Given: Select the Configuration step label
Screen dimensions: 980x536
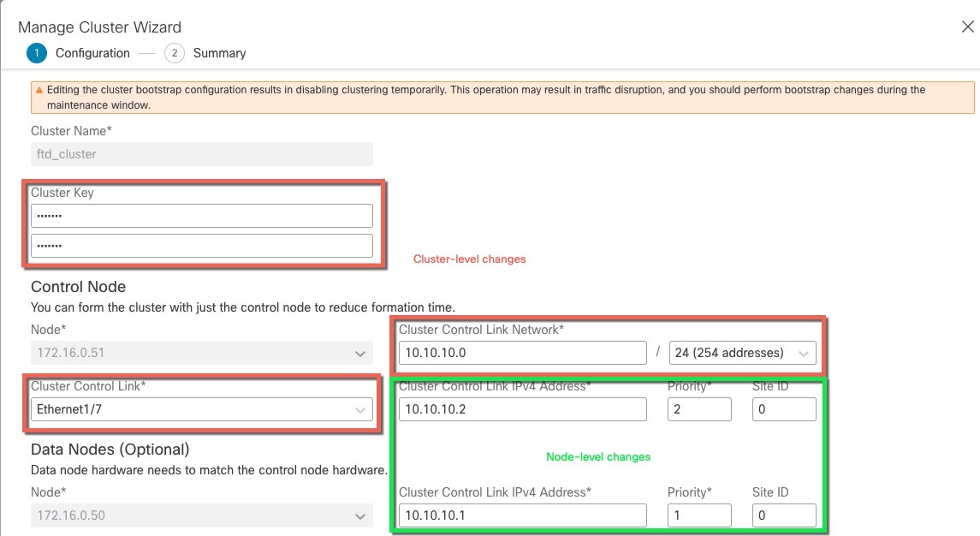Looking at the screenshot, I should [92, 53].
